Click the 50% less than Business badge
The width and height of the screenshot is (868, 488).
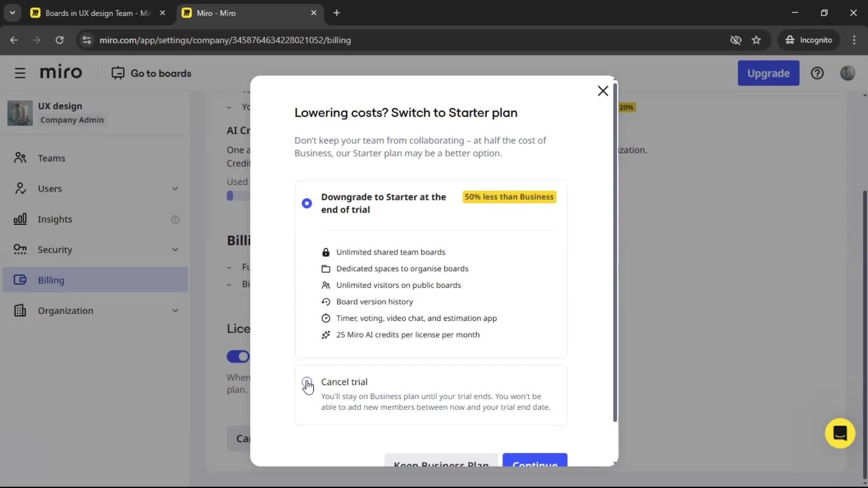tap(509, 197)
